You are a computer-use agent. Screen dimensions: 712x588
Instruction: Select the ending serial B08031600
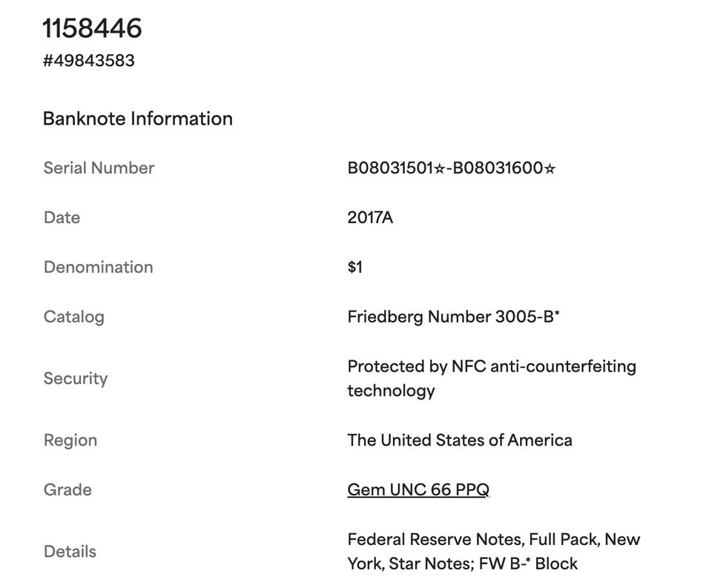(498, 168)
